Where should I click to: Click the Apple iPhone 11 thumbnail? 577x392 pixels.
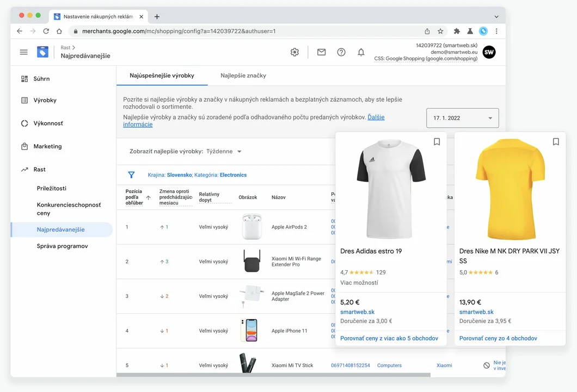249,330
